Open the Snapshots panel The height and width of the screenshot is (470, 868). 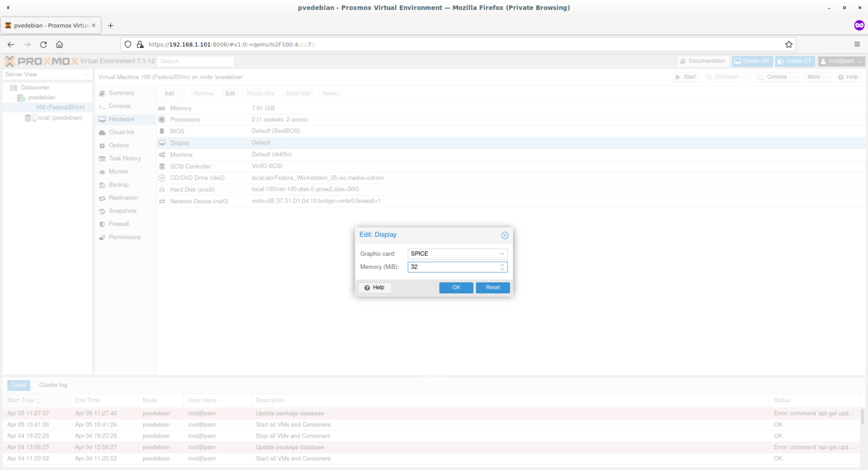[x=121, y=211]
